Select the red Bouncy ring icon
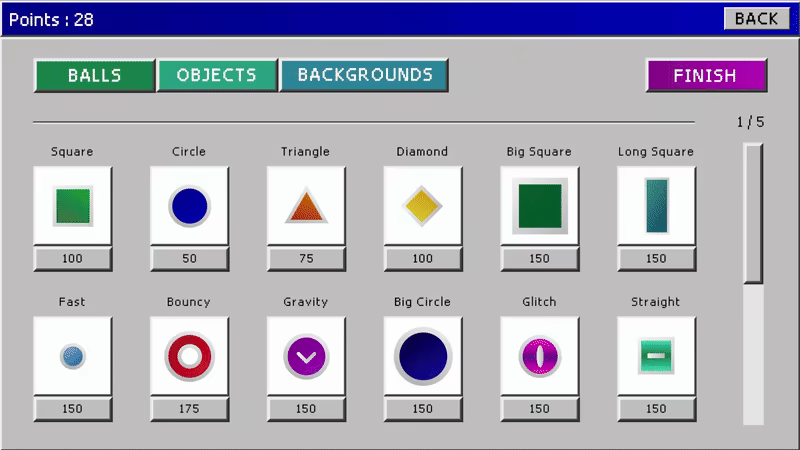 [189, 356]
